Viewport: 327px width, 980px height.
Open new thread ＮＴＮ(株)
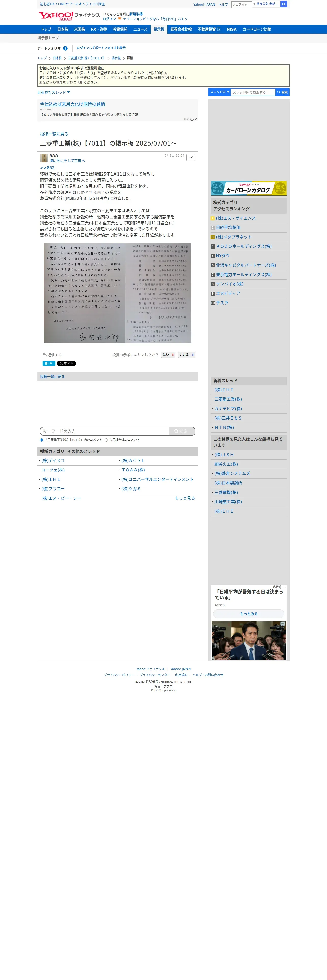[x=224, y=428]
